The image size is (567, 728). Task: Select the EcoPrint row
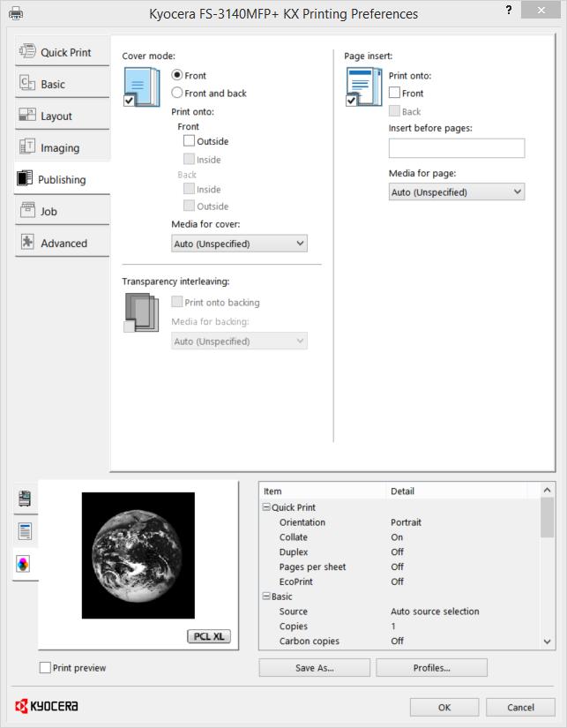(x=400, y=582)
